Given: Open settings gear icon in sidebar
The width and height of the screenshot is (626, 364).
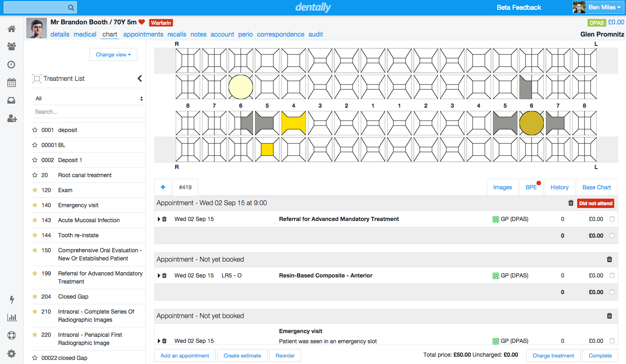Looking at the screenshot, I should pos(11,353).
